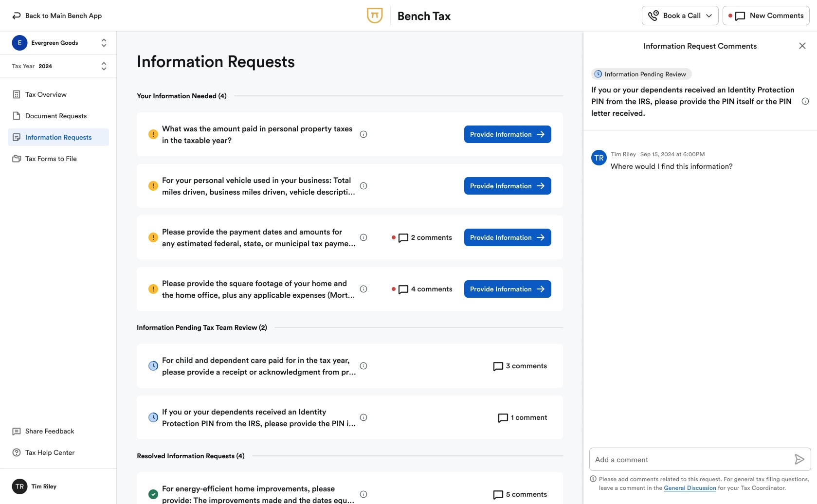Click 'Your Information Needed (4)' heading
This screenshot has height=504, width=817.
click(x=182, y=96)
